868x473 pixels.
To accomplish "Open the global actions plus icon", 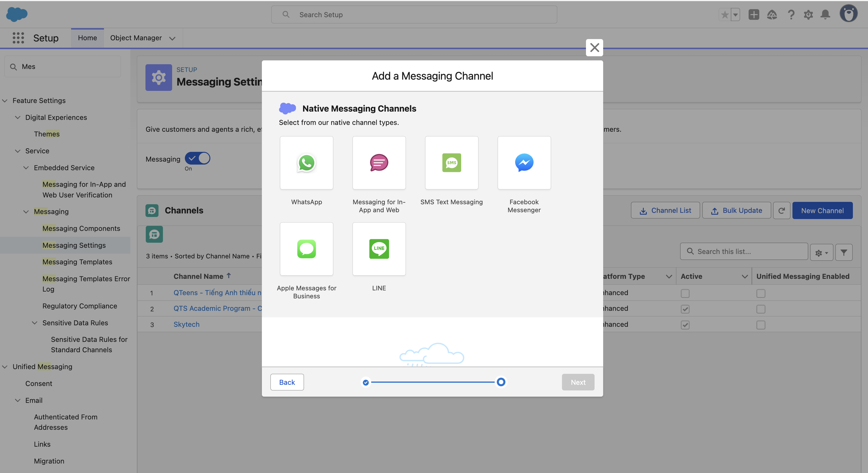I will [754, 15].
